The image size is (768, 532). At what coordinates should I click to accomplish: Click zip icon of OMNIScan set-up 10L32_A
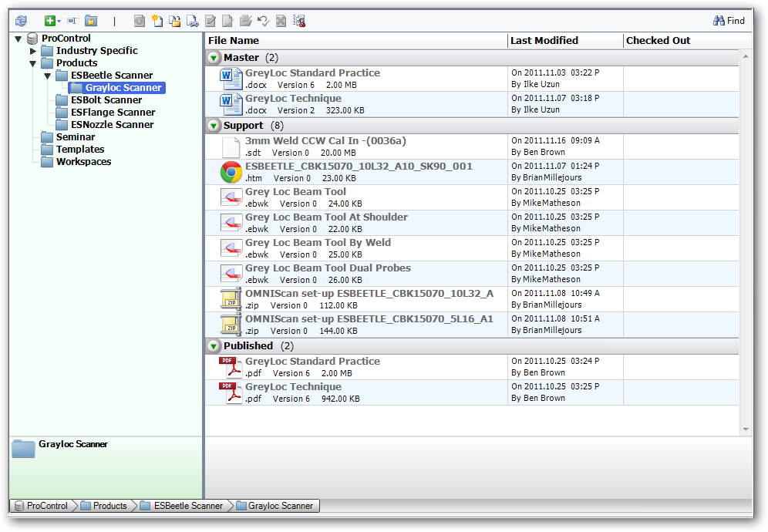pos(231,299)
